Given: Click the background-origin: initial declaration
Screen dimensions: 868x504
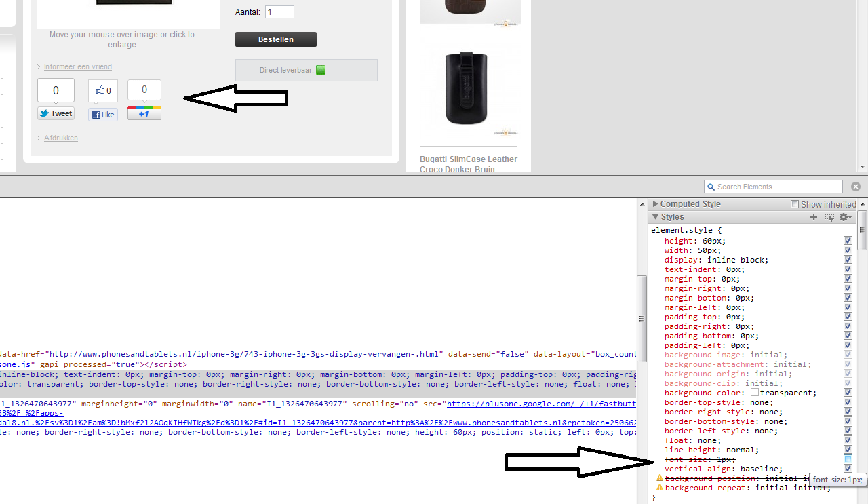Looking at the screenshot, I should [x=728, y=374].
